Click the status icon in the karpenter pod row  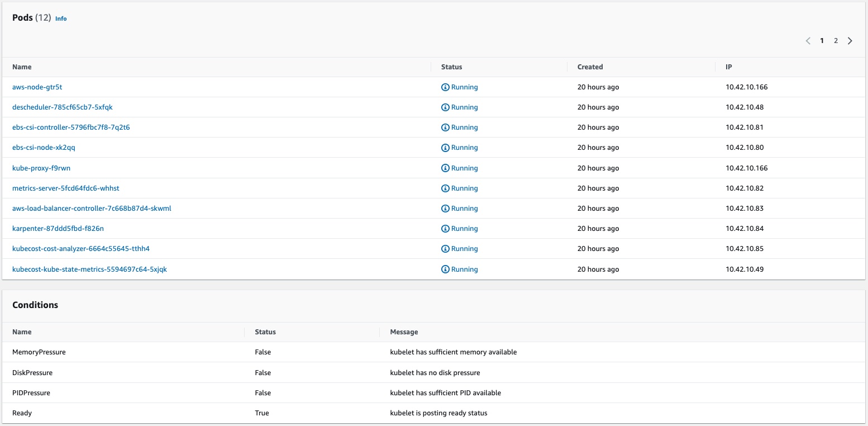coord(445,229)
